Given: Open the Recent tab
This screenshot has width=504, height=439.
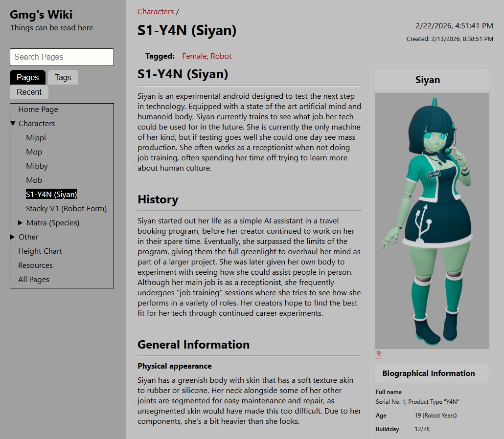Looking at the screenshot, I should tap(29, 92).
